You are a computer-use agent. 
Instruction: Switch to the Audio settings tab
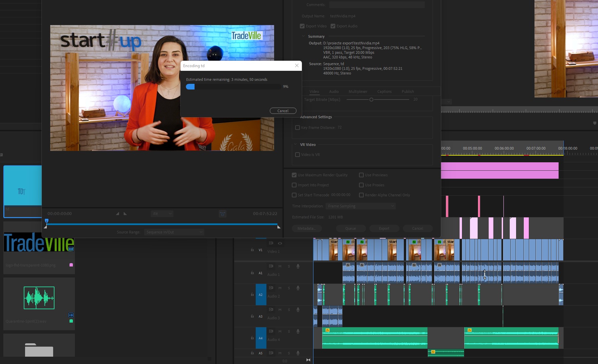click(334, 92)
